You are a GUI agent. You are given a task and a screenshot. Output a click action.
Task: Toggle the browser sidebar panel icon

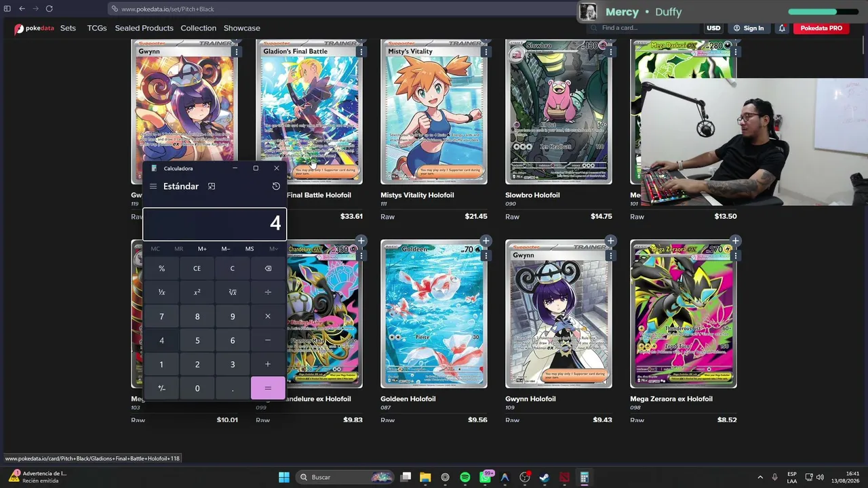[7, 9]
